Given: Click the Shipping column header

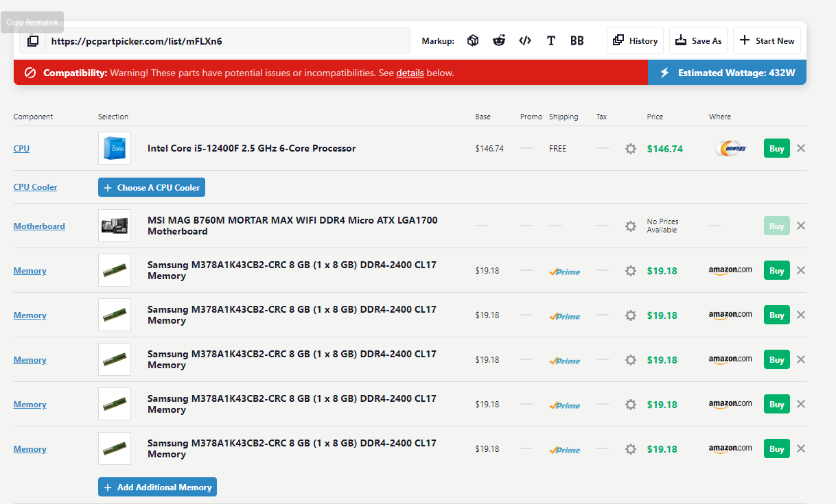Looking at the screenshot, I should [564, 117].
